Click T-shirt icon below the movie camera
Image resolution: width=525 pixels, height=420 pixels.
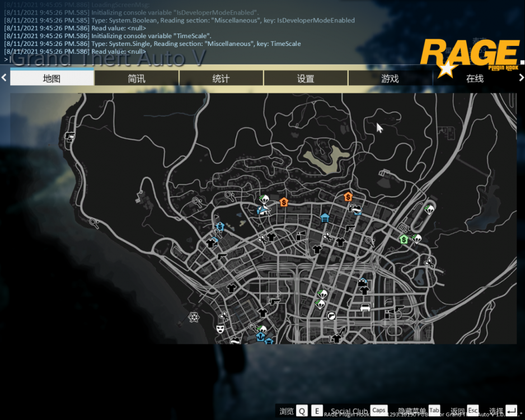coord(364,290)
